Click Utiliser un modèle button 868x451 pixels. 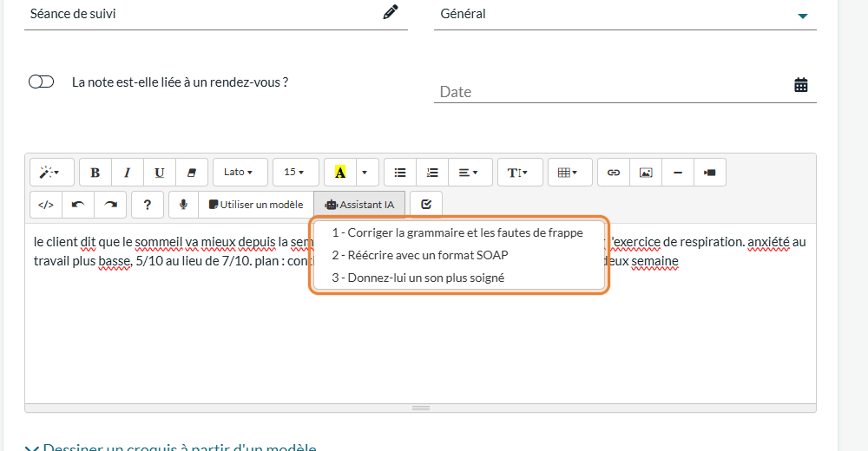[256, 205]
